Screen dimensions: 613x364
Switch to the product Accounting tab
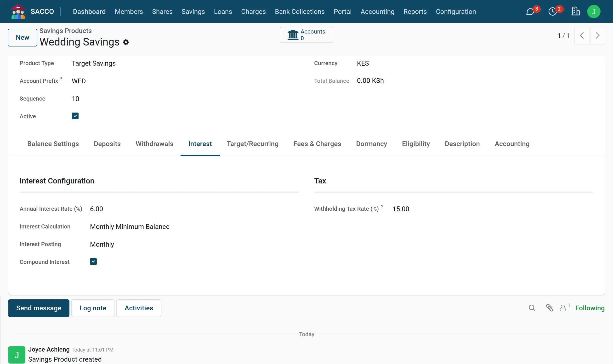click(512, 144)
